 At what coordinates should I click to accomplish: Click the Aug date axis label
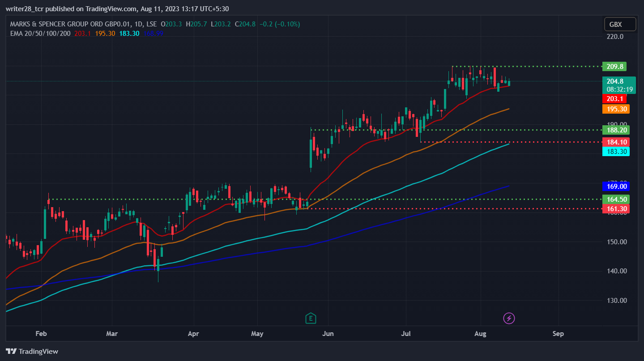(480, 334)
